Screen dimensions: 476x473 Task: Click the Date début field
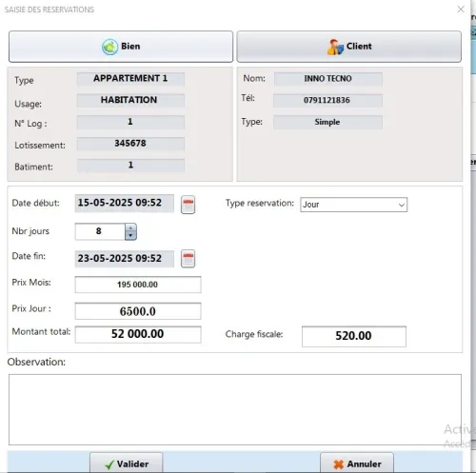(125, 203)
